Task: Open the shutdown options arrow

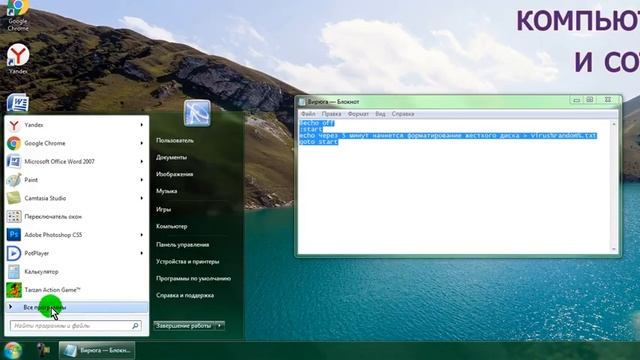Action: pyautogui.click(x=220, y=326)
